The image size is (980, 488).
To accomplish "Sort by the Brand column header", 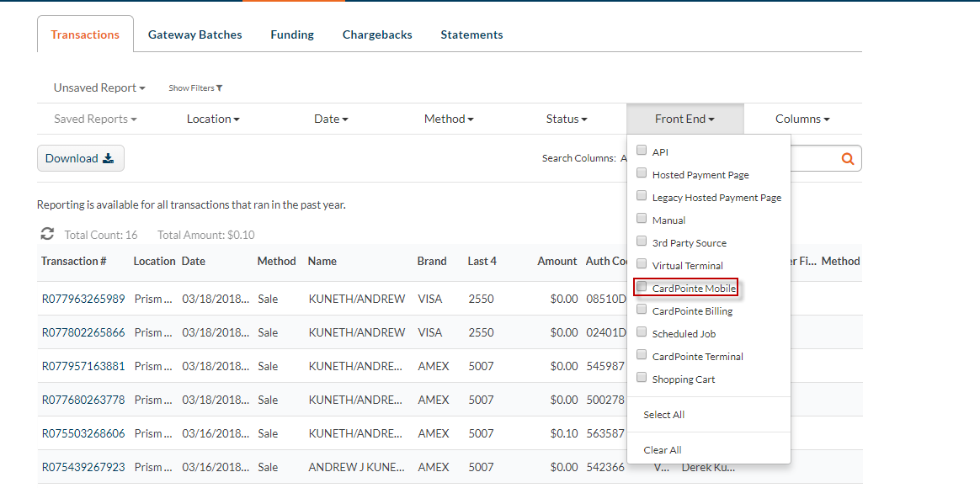I will tap(432, 261).
